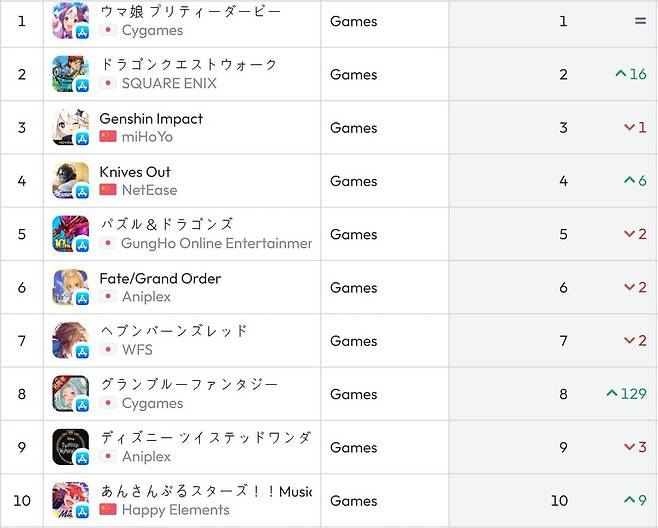Open the Happy Elements publisher link

point(175,510)
